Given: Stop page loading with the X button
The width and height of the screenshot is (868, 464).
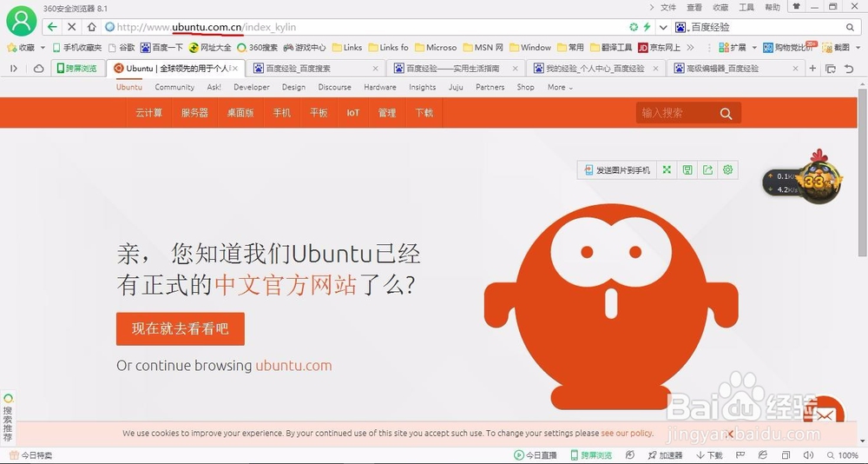Looking at the screenshot, I should tap(71, 27).
